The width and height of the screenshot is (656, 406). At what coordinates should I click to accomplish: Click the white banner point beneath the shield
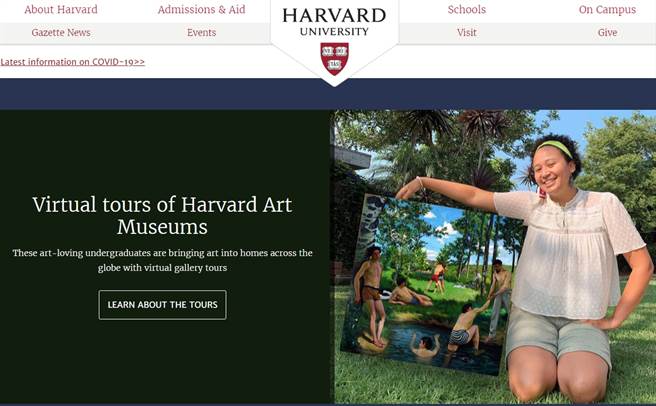(x=334, y=81)
